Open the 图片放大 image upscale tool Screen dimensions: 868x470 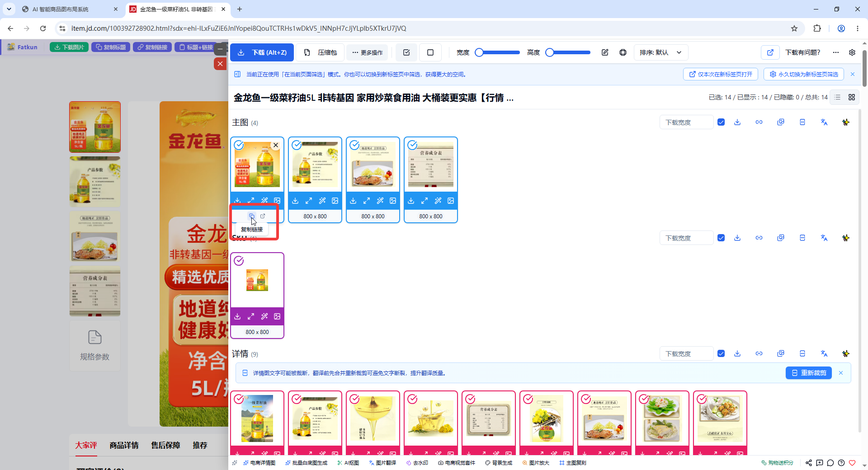point(536,463)
